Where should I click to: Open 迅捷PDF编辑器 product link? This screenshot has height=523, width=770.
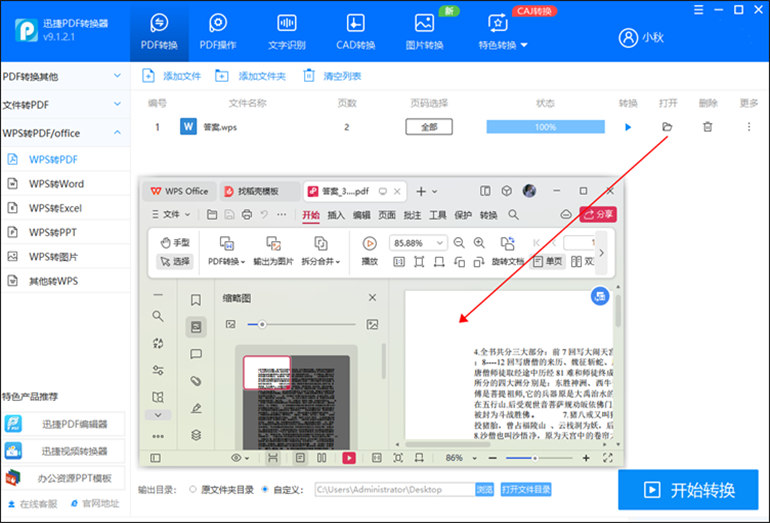64,424
